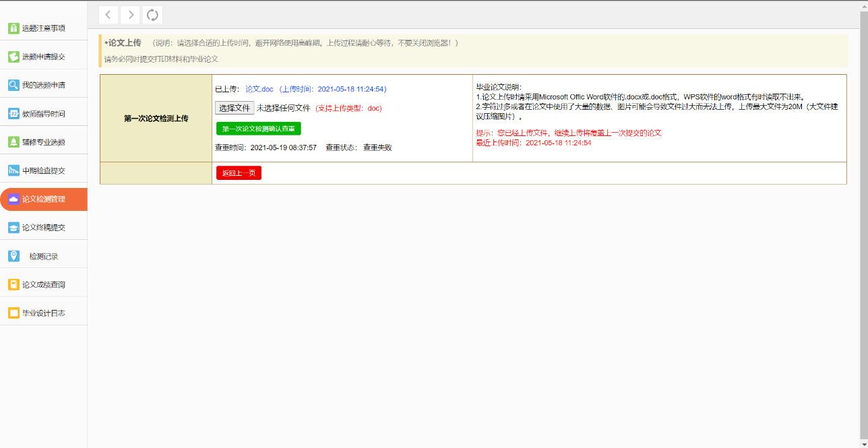868x448 pixels.
Task: Click the green 第一次论文检测确认查重 button
Action: click(x=258, y=129)
